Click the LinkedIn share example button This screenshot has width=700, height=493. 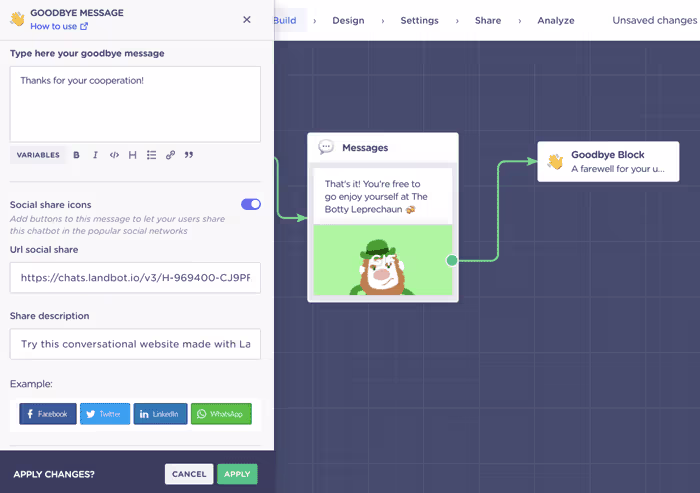pos(160,414)
